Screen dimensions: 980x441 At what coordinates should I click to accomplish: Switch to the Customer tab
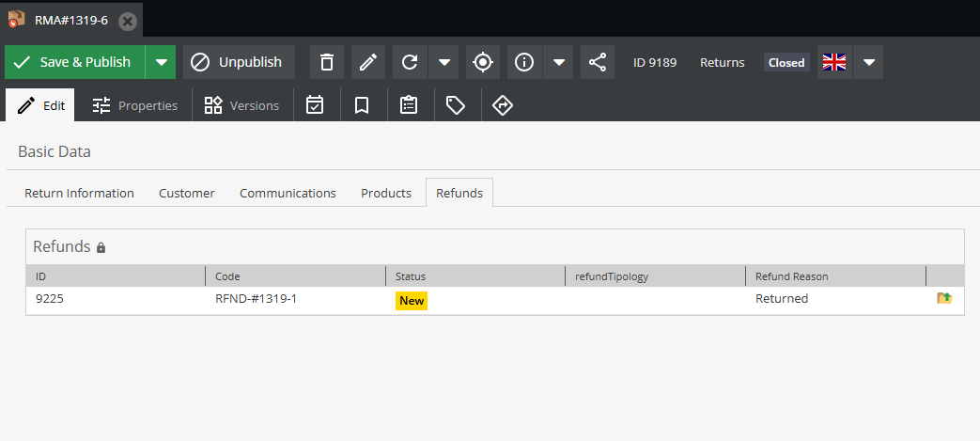tap(186, 193)
